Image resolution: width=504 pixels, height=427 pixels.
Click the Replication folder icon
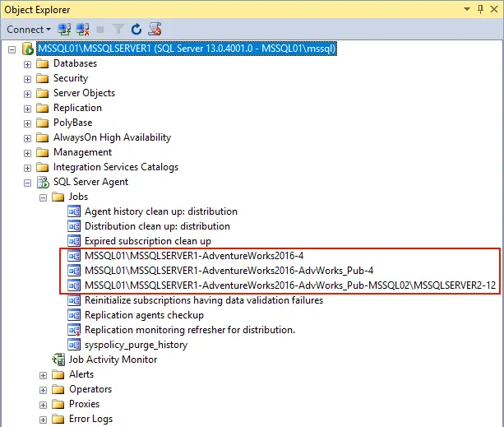43,108
